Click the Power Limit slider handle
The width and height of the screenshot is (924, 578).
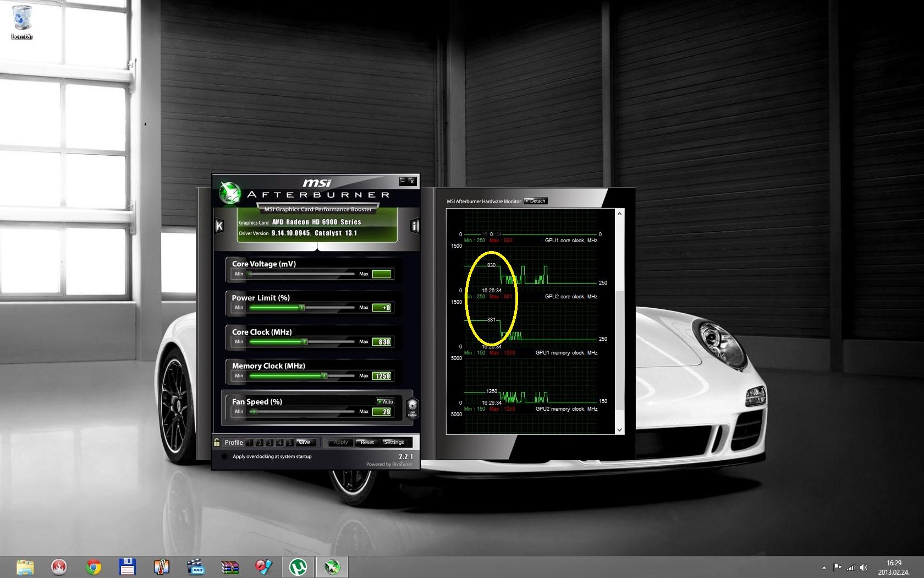[301, 308]
